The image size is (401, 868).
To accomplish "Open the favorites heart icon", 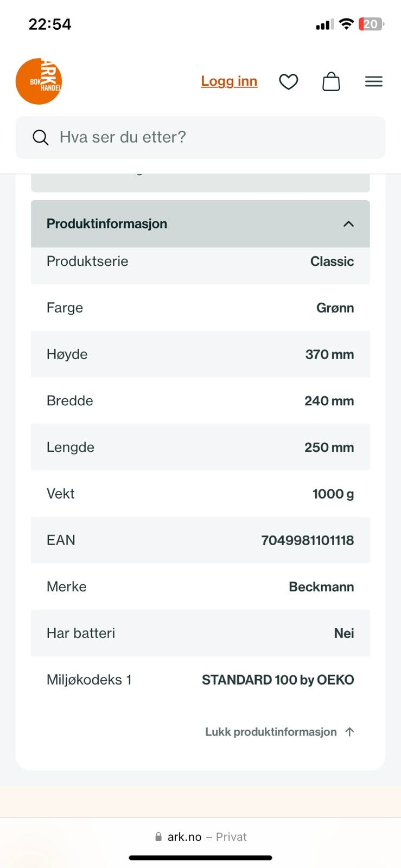I will coord(289,82).
